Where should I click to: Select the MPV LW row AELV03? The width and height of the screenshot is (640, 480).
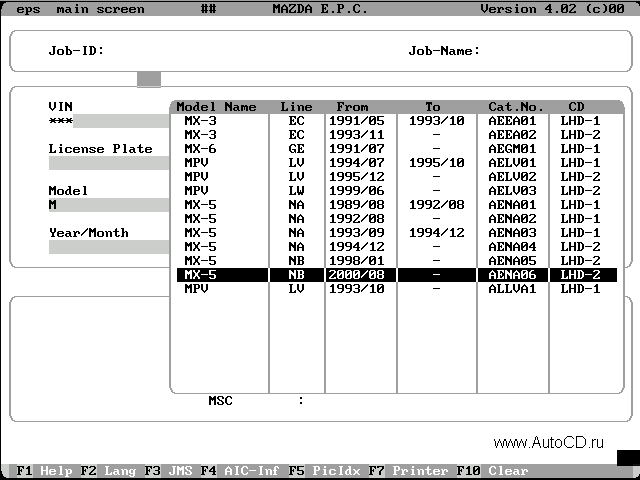click(397, 191)
